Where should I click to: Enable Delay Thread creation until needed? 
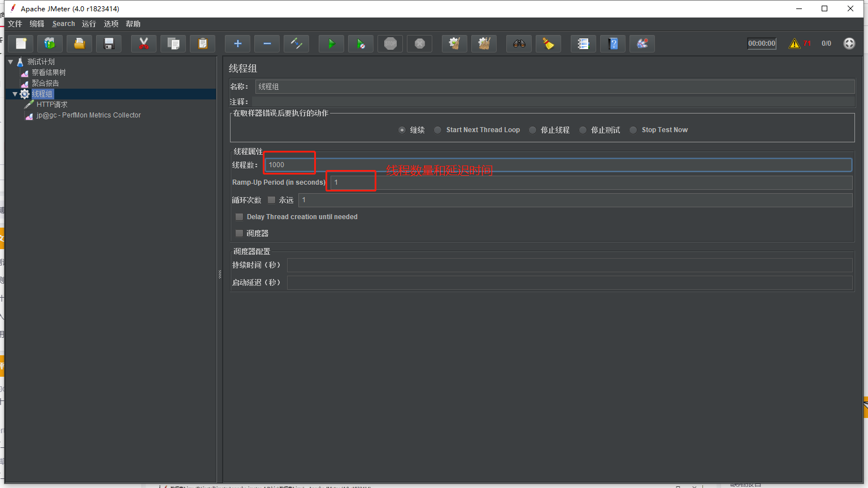(x=239, y=217)
